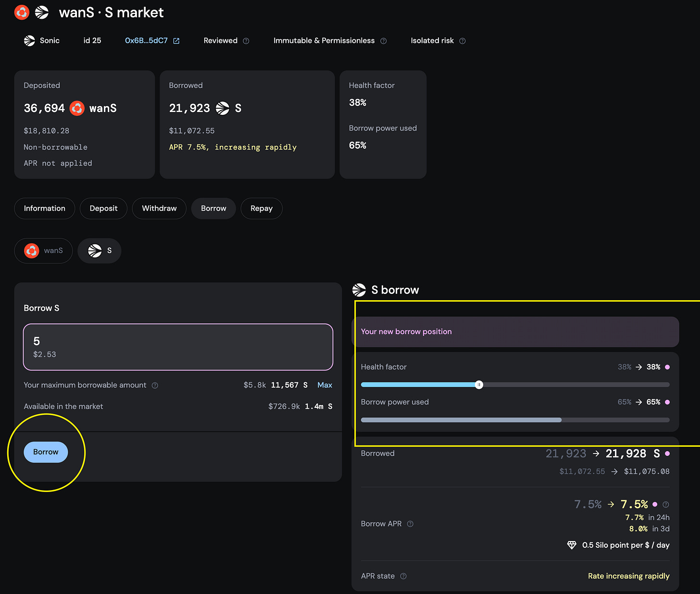Click the APR not applied text
700x594 pixels.
pos(58,164)
